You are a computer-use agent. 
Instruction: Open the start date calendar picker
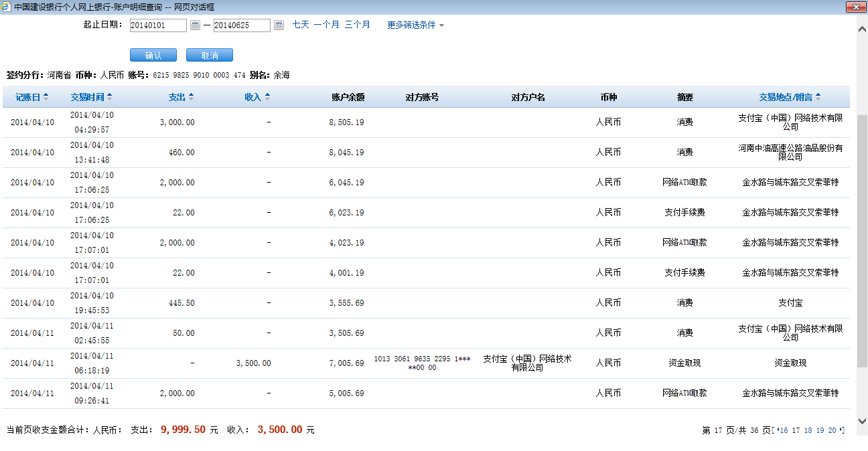click(x=195, y=25)
